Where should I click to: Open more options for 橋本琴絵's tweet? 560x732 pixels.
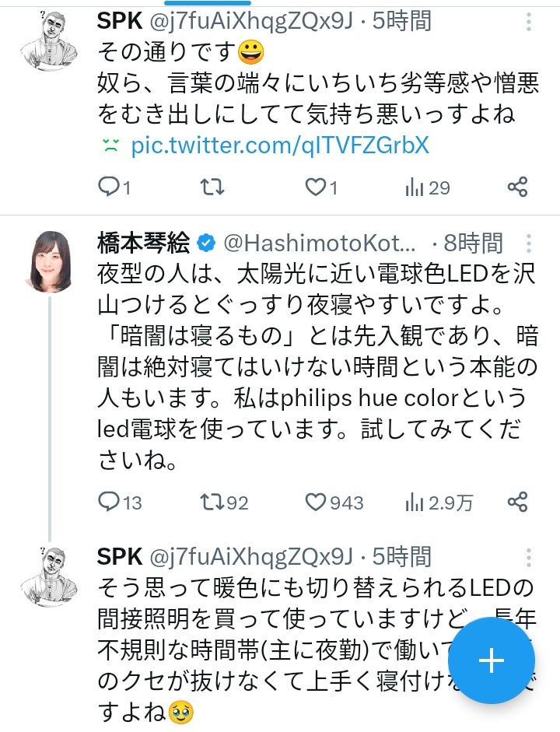(529, 243)
